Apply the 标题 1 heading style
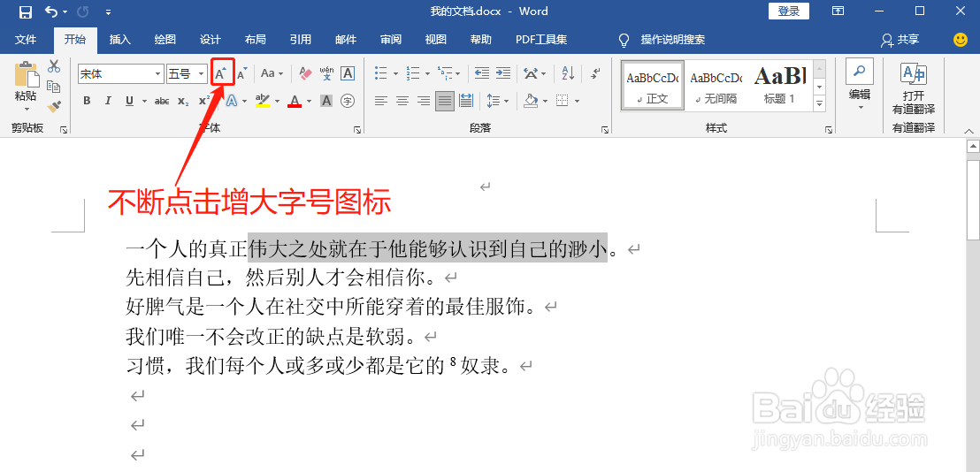This screenshot has width=980, height=472. click(780, 86)
